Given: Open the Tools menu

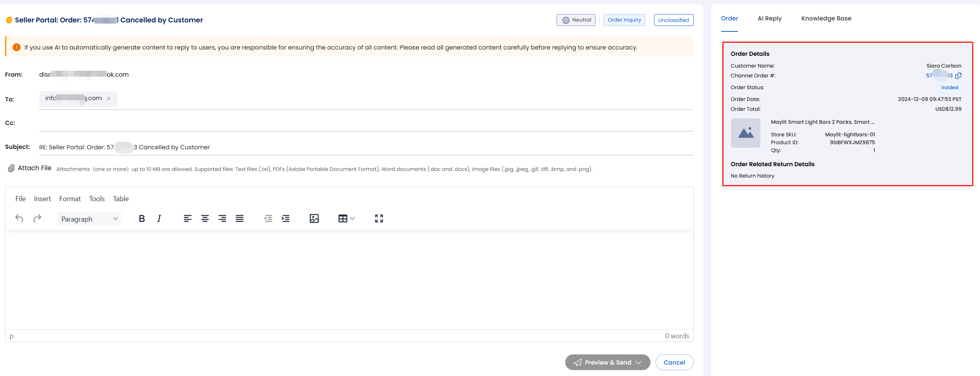Looking at the screenshot, I should 97,199.
